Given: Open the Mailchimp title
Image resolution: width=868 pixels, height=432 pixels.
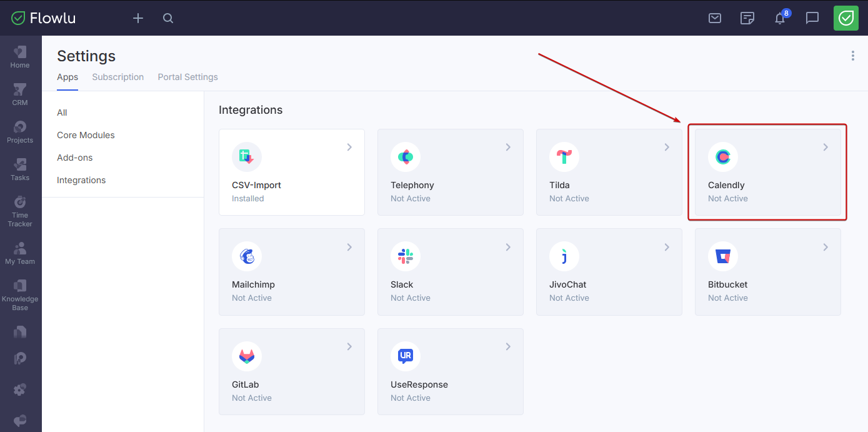Looking at the screenshot, I should 253,284.
